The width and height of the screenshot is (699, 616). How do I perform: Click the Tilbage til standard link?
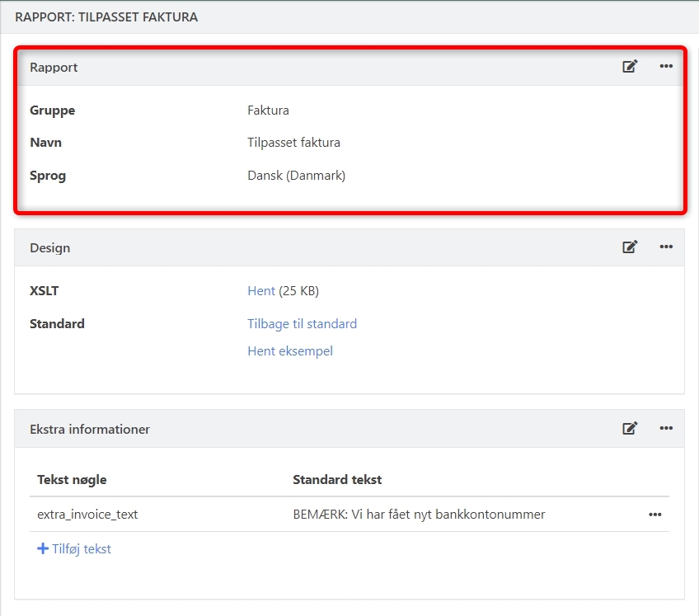coord(302,324)
